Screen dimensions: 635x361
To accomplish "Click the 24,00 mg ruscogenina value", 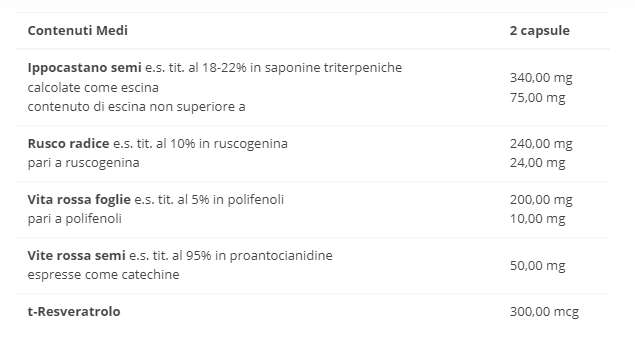I will point(537,163).
